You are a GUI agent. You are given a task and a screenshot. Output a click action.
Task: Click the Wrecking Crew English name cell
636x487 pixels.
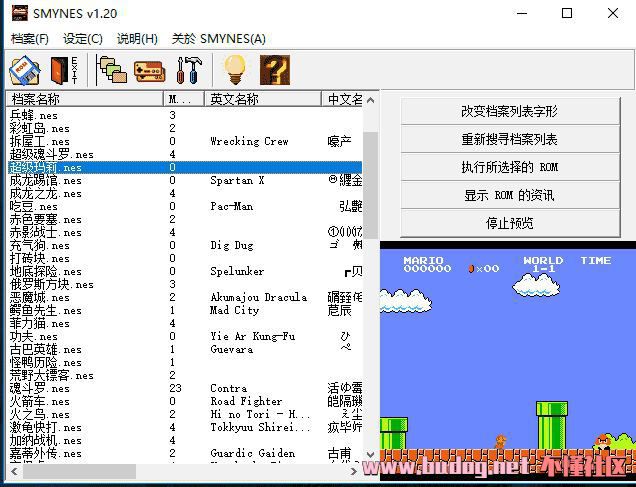pyautogui.click(x=249, y=141)
